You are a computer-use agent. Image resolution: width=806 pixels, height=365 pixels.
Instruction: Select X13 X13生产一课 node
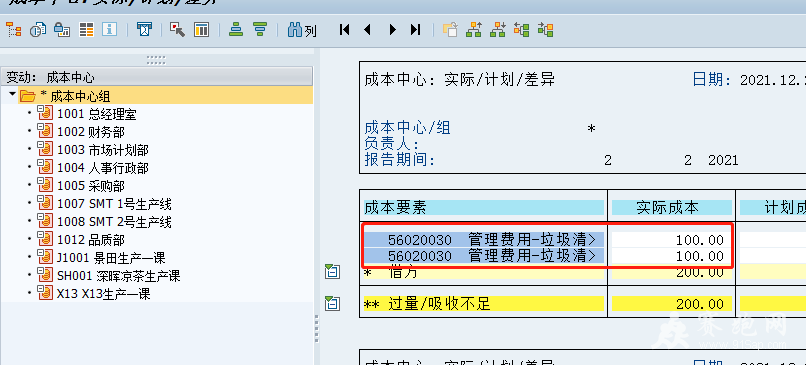pyautogui.click(x=104, y=294)
